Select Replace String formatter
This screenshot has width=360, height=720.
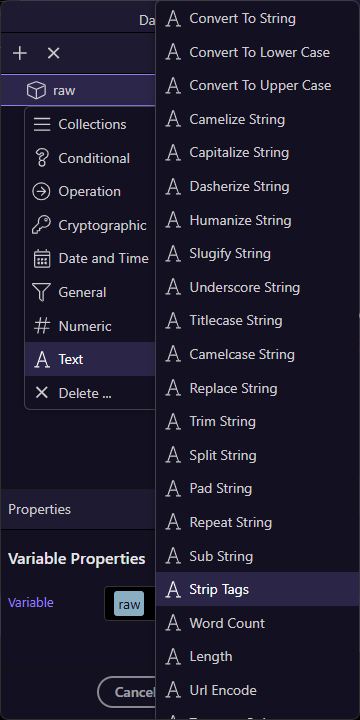258,388
